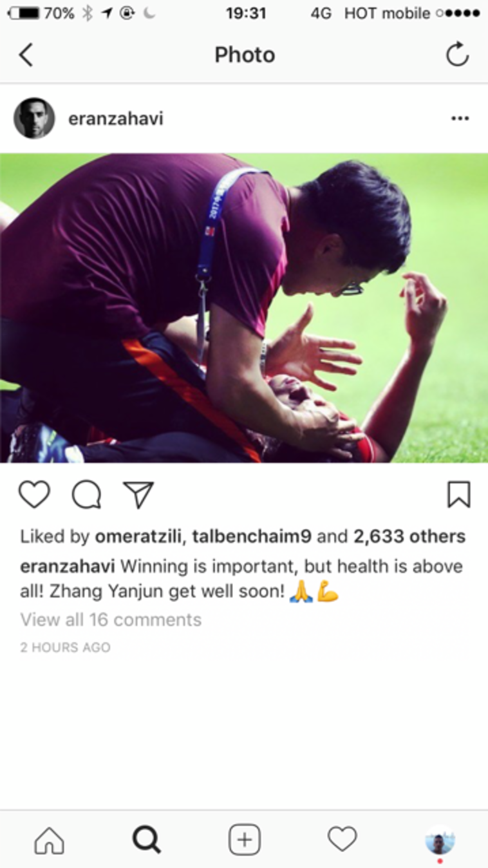Go to the Home tab
The image size is (488, 868).
click(x=50, y=840)
